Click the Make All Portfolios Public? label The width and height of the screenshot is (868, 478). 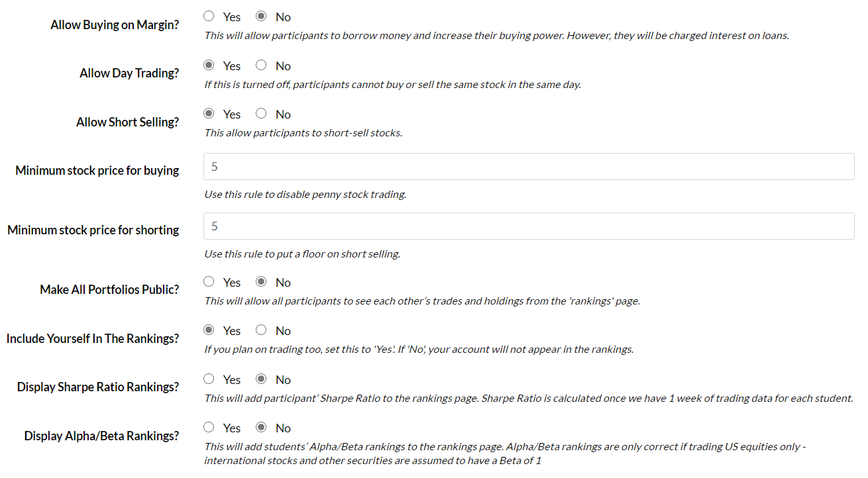pos(109,290)
